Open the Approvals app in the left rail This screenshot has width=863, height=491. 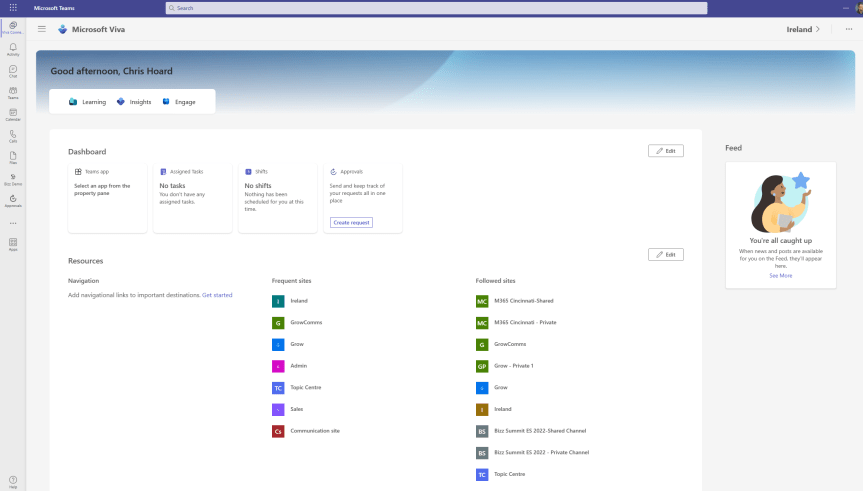[x=13, y=201]
